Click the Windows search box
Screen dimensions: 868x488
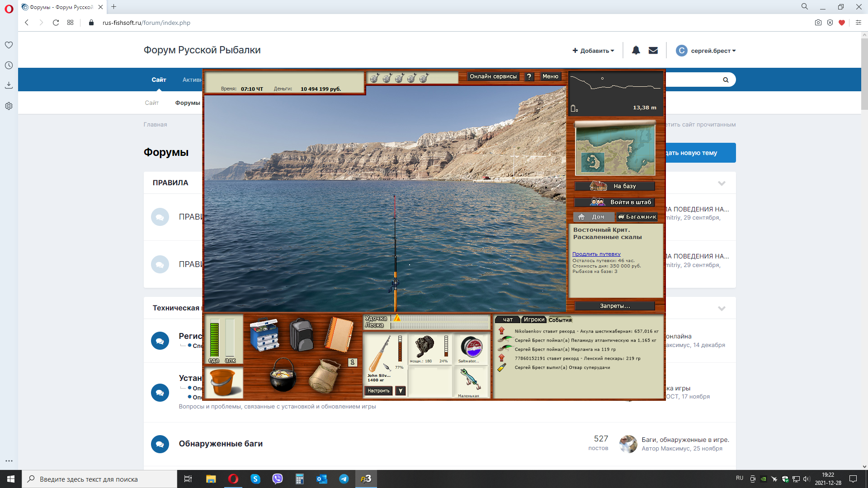(99, 479)
